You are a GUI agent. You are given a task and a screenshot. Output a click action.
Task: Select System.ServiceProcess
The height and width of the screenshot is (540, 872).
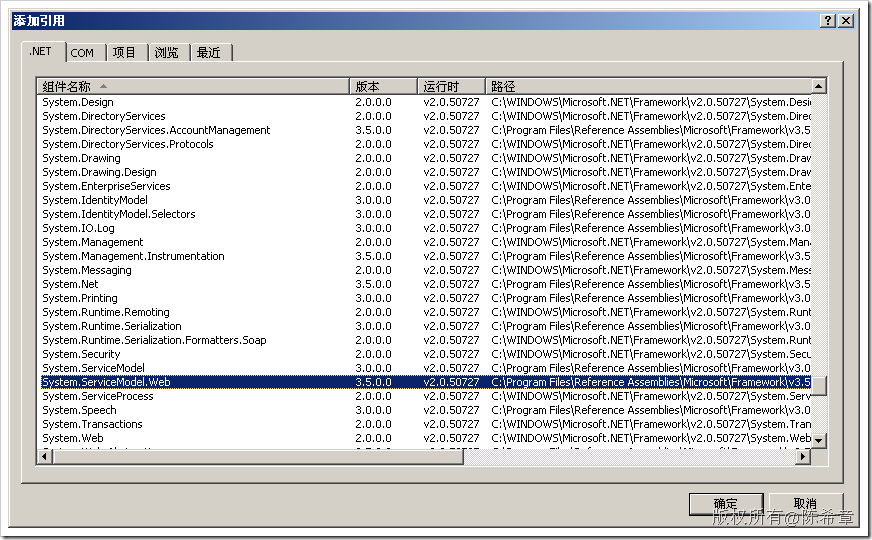click(x=426, y=397)
